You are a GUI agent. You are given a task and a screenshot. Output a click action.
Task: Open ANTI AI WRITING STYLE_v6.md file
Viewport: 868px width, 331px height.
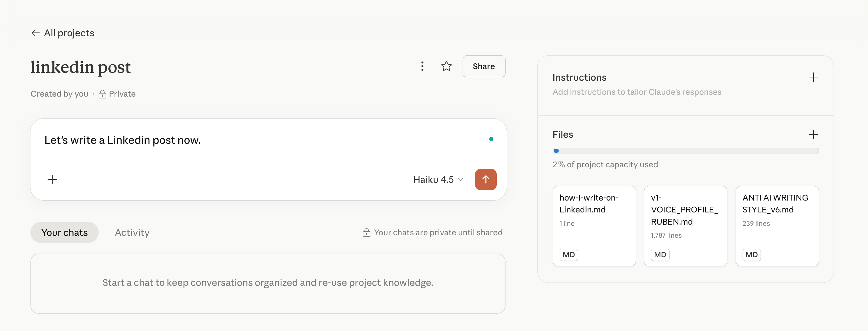tap(777, 226)
